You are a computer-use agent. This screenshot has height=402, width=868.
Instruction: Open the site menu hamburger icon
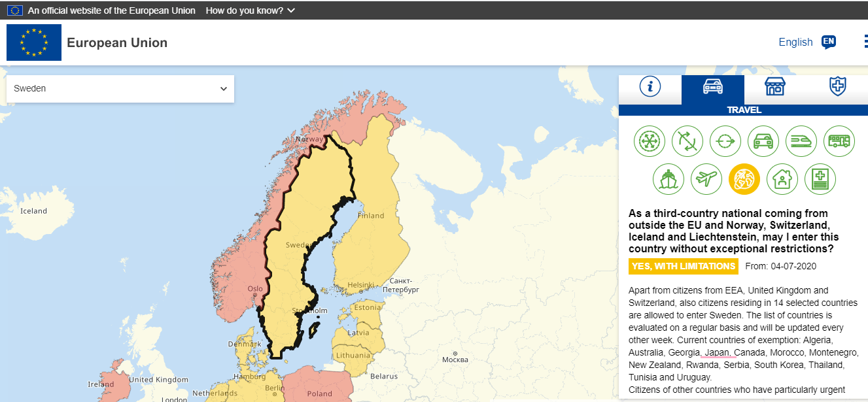point(865,42)
